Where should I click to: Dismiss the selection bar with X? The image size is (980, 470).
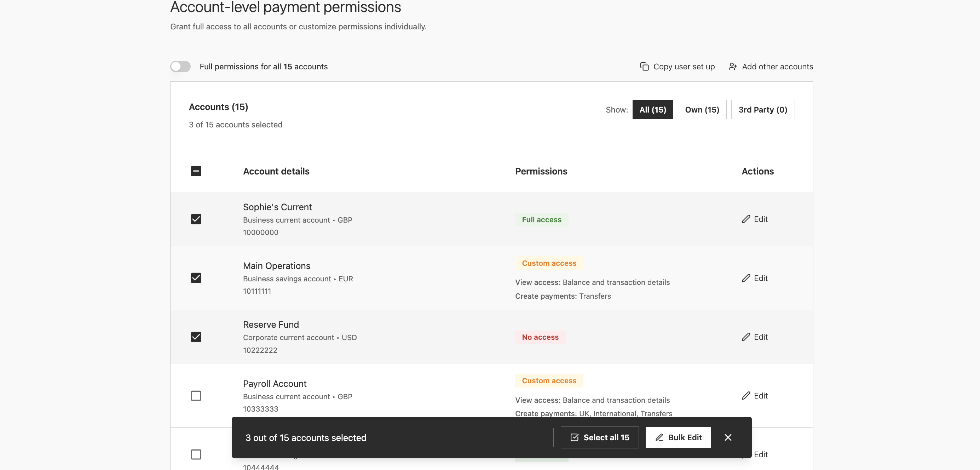click(728, 438)
